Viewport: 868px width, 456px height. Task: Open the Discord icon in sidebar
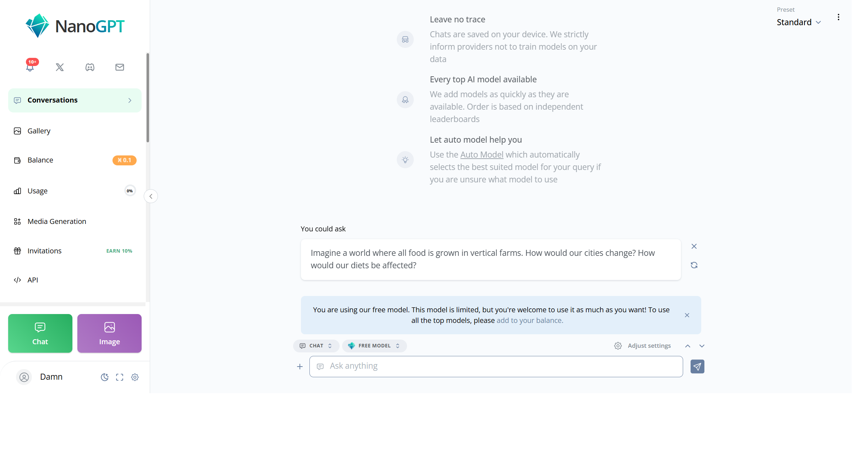coord(90,67)
